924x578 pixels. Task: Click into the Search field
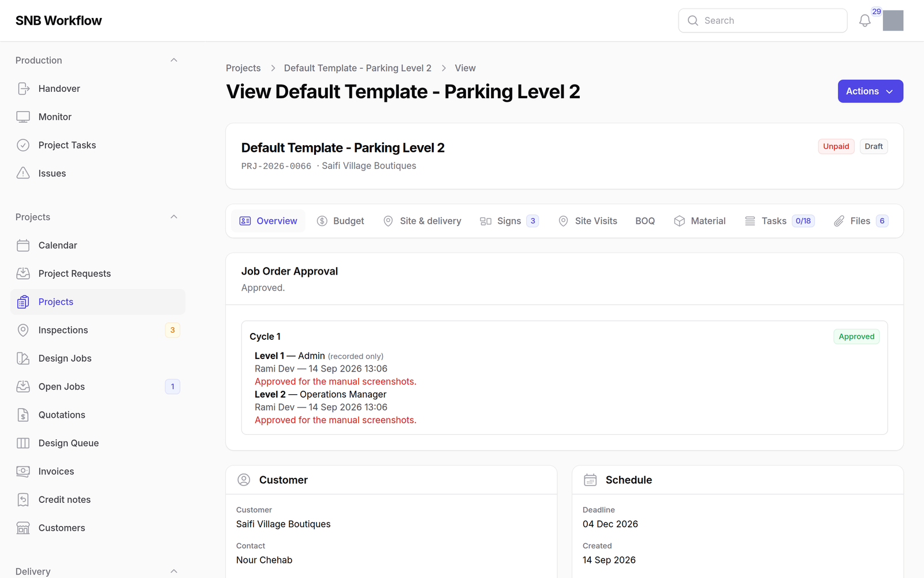[x=762, y=21]
